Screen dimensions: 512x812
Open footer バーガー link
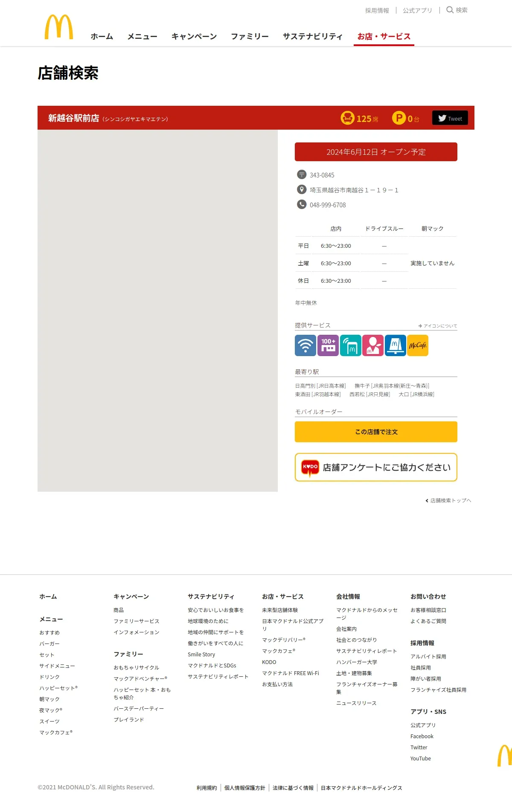pyautogui.click(x=49, y=644)
